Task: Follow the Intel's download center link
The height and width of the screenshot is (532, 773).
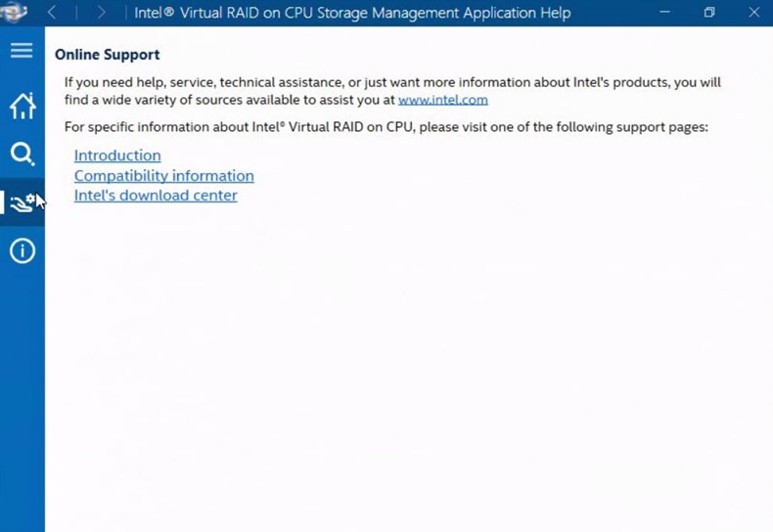Action: point(156,196)
